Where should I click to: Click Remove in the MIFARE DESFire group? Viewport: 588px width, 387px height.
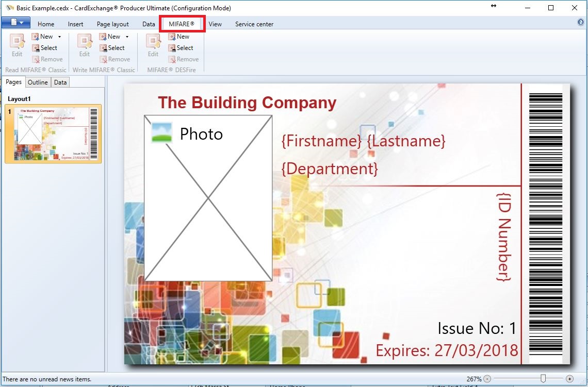(x=184, y=59)
